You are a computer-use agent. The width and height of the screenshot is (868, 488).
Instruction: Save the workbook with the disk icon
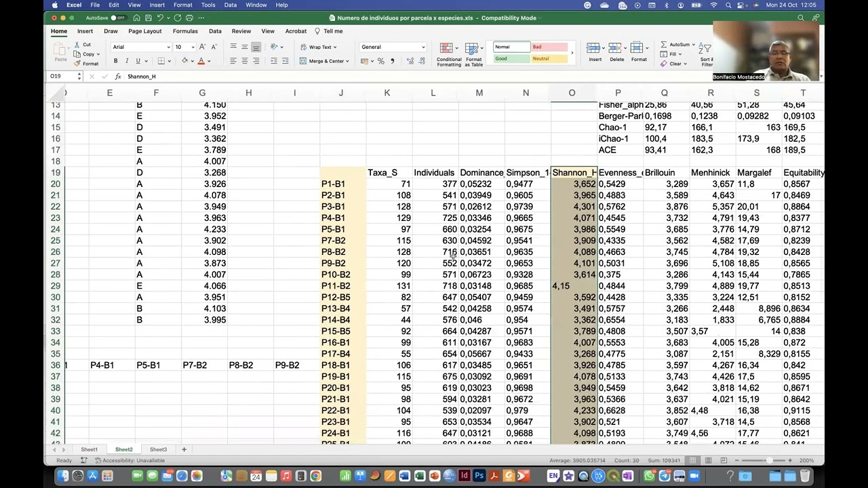coord(149,18)
